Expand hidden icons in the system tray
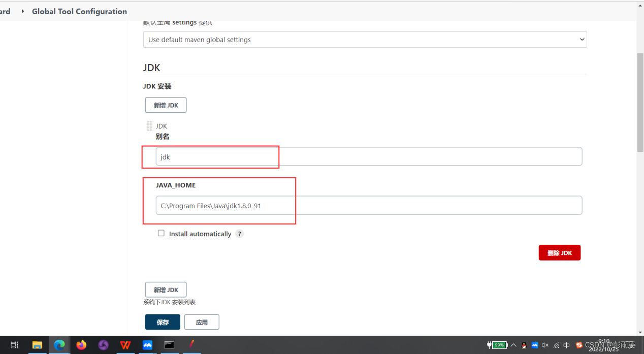Screen dimensions: 644x354 click(x=513, y=345)
